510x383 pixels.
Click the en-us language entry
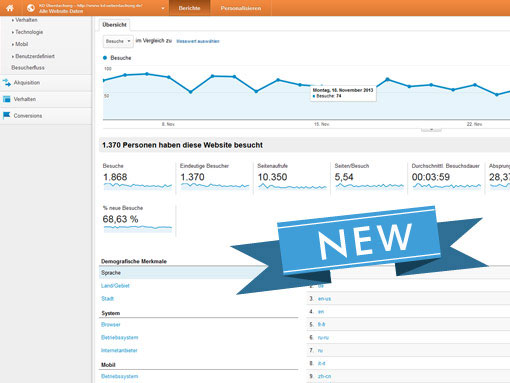(x=324, y=299)
